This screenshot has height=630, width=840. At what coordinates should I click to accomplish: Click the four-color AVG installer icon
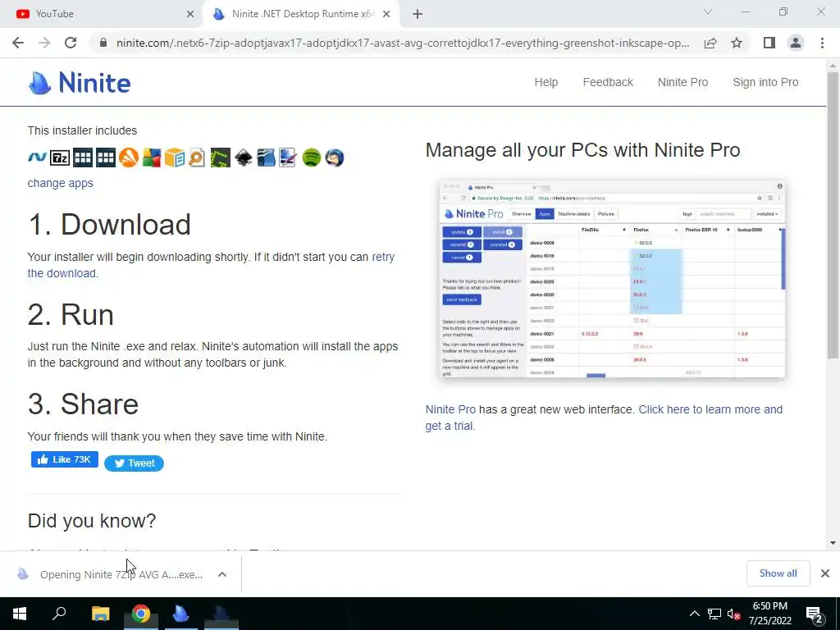(x=152, y=157)
